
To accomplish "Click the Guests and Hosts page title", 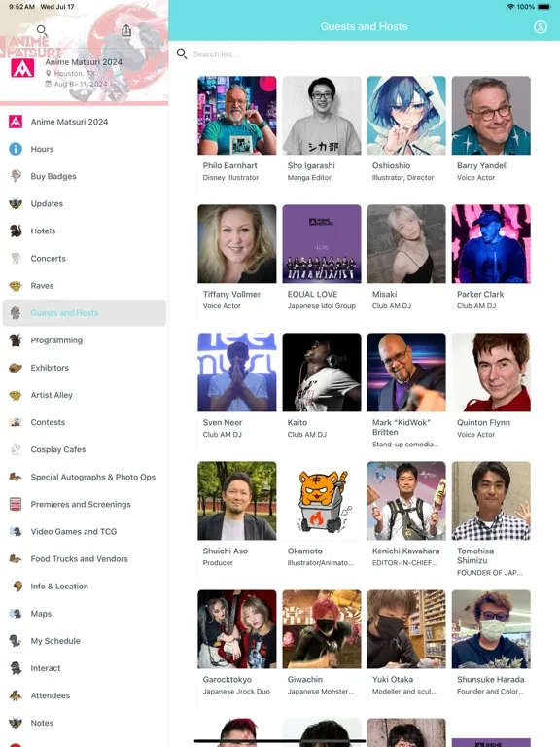I will 365,26.
